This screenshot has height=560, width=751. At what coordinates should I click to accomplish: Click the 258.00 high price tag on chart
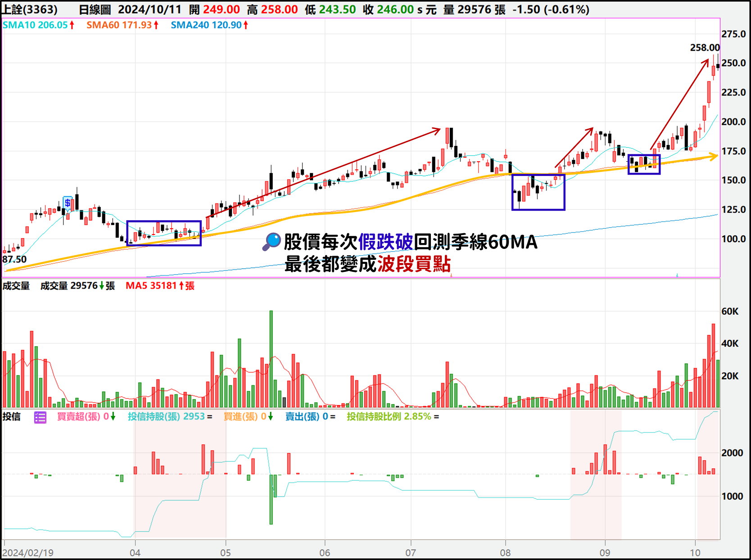[705, 48]
